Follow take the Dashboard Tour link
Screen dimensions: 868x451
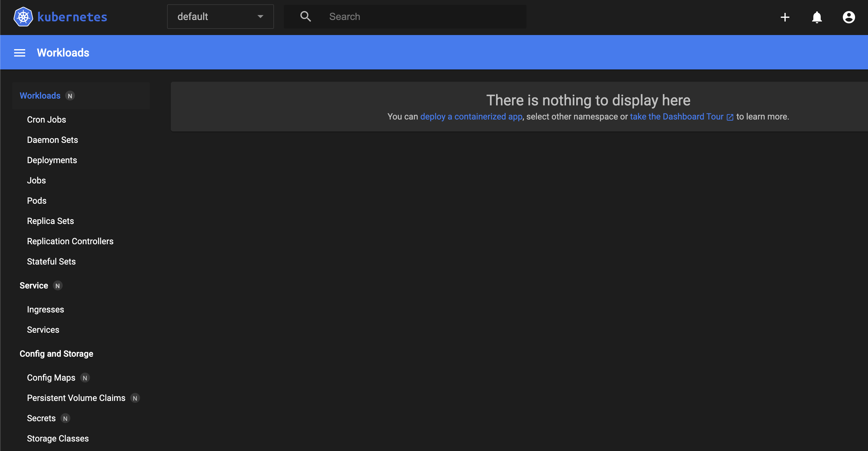pyautogui.click(x=676, y=117)
